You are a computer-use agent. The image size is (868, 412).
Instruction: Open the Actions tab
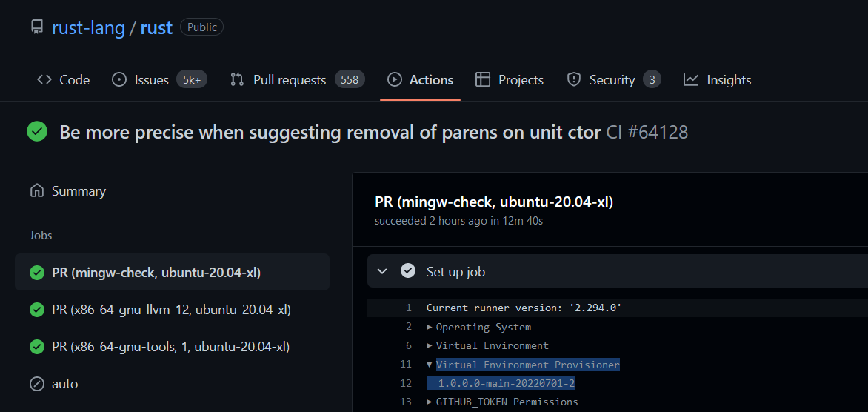click(x=420, y=80)
